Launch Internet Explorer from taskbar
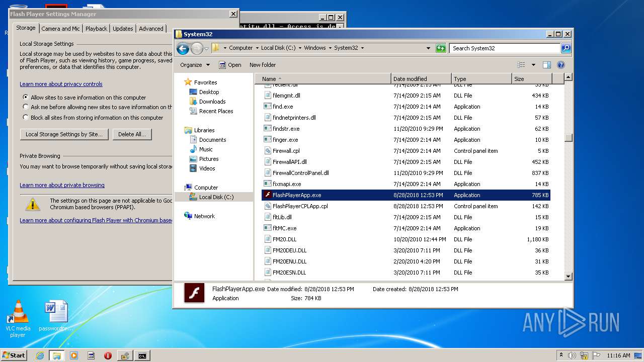Viewport: 644px width, 362px height. click(x=40, y=355)
